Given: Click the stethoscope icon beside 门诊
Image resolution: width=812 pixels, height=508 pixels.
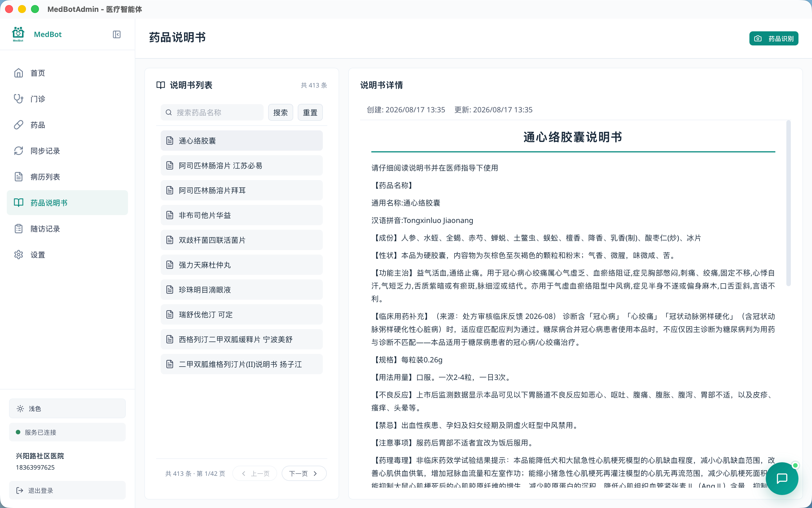Looking at the screenshot, I should coord(18,99).
